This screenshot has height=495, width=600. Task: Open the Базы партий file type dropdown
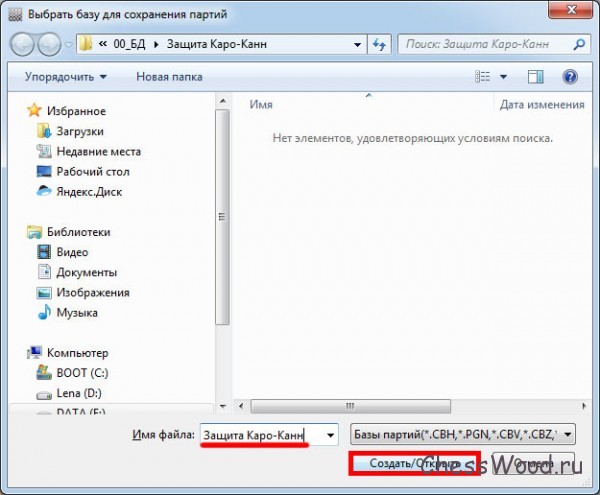tap(463, 434)
